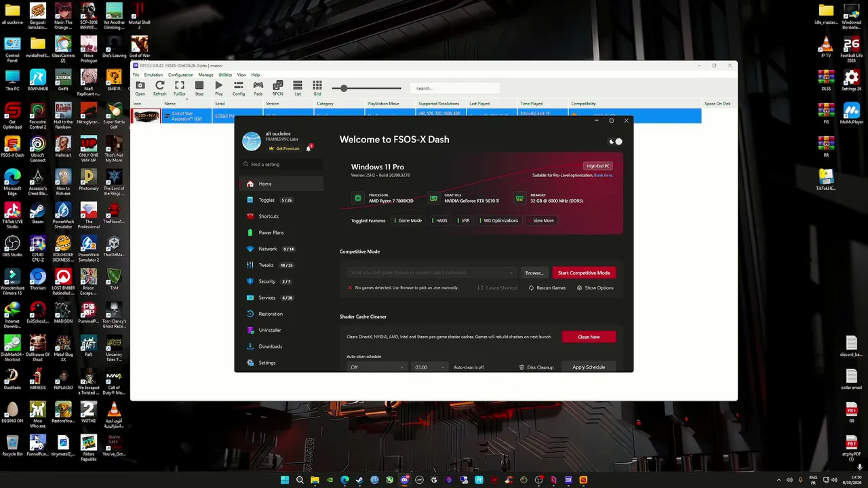Open the RPCS3 Pads settings
The image size is (868, 488).
[258, 88]
